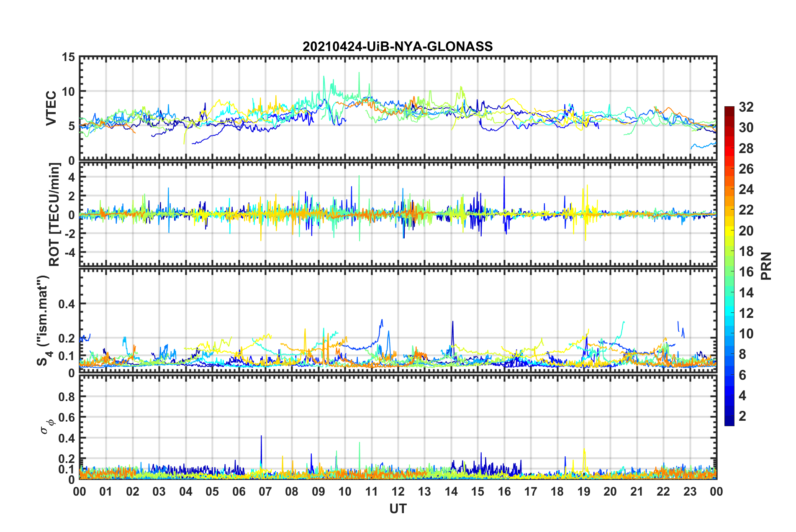Click colorbar tick label 30
796x532 pixels.
click(x=746, y=128)
